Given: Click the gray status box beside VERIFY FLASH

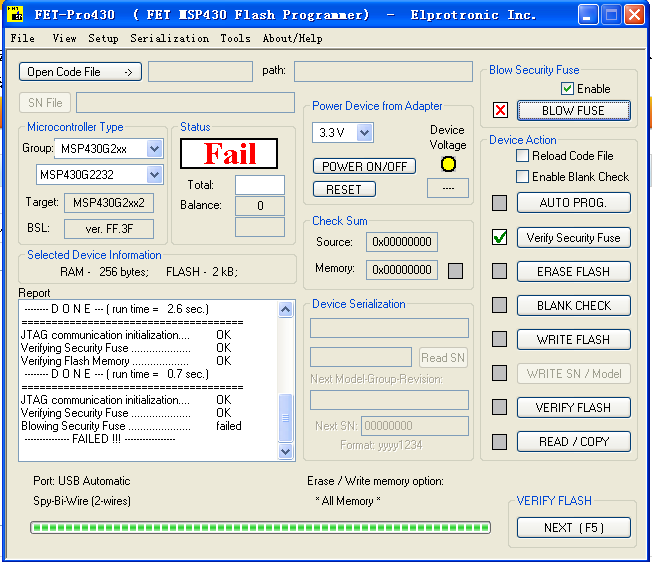Looking at the screenshot, I should (499, 407).
